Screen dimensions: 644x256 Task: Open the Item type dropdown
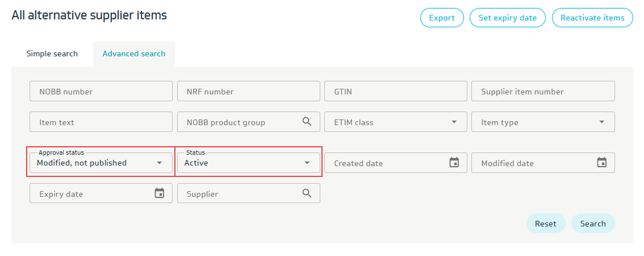coord(601,122)
